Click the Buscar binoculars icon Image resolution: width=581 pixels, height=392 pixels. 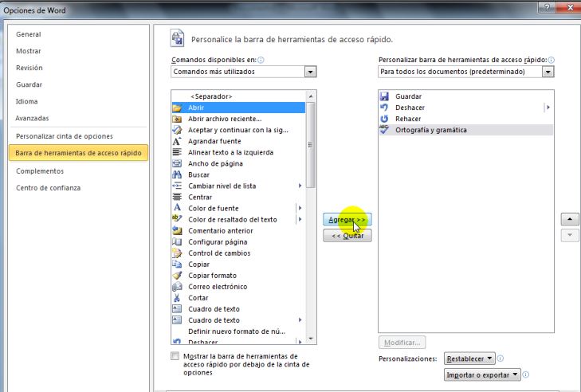[x=177, y=174]
